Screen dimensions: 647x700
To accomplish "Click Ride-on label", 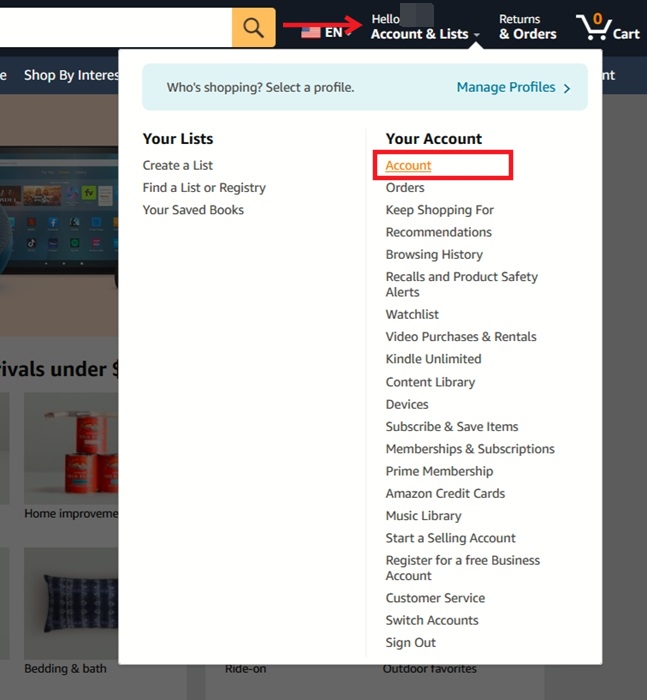I will coord(246,669).
